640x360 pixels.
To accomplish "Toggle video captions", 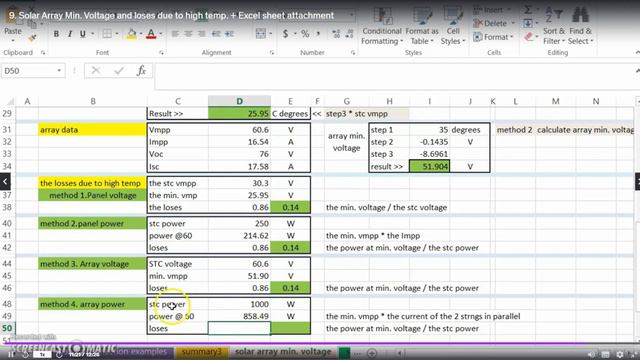I will point(606,355).
